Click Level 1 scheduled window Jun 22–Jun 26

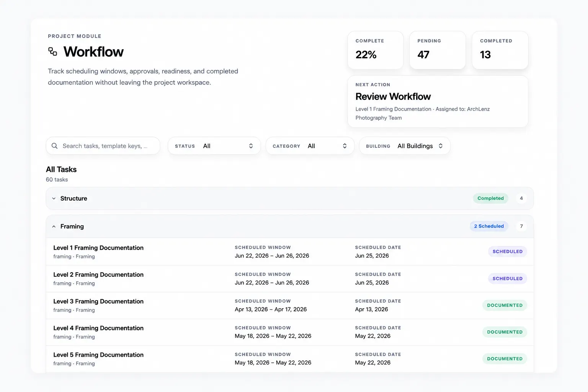[x=272, y=256]
